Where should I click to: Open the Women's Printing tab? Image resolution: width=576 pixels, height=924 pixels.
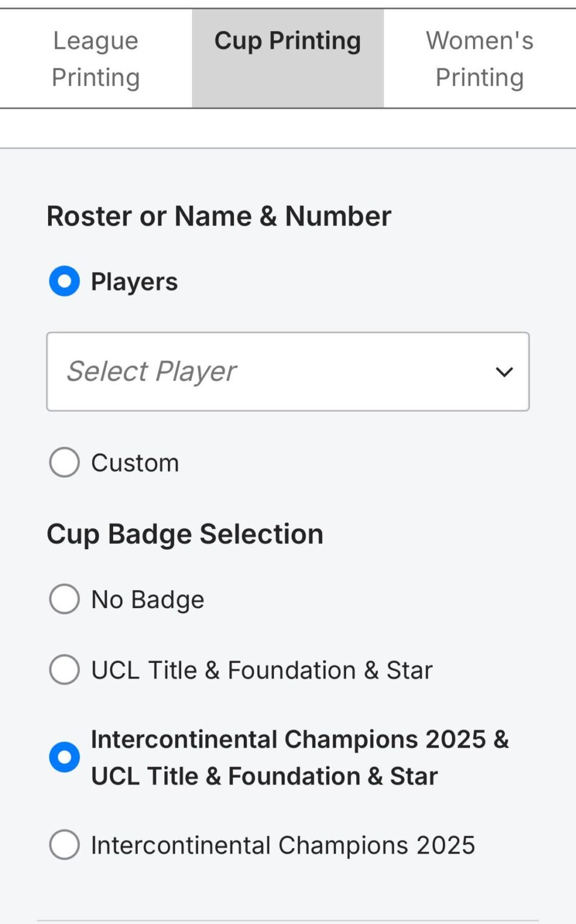(479, 58)
